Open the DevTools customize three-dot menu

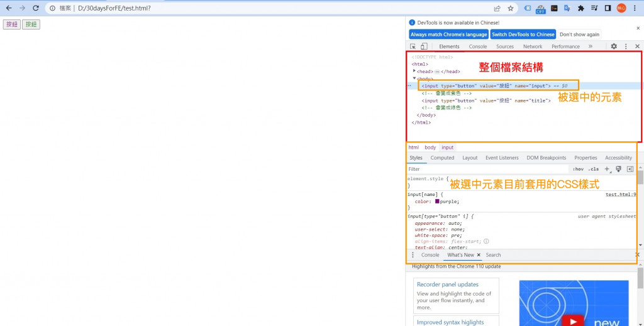(x=626, y=46)
